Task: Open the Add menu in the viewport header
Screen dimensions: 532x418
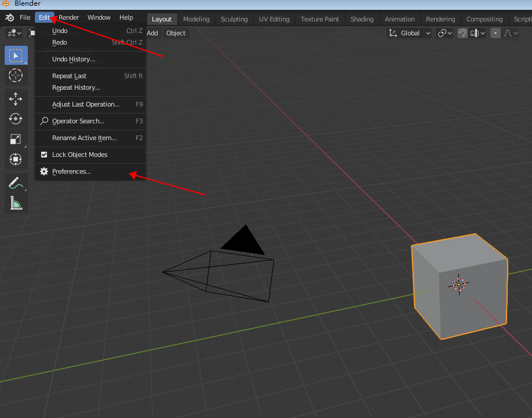Action: pos(152,33)
